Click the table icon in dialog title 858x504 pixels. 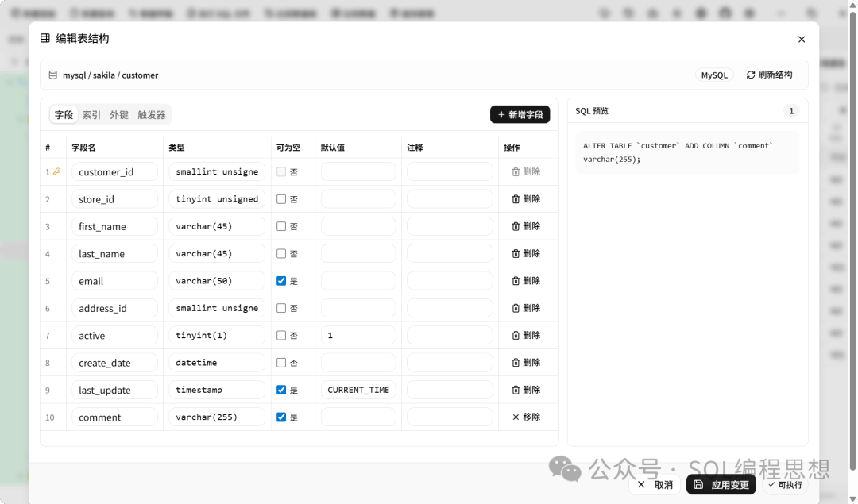pyautogui.click(x=44, y=38)
